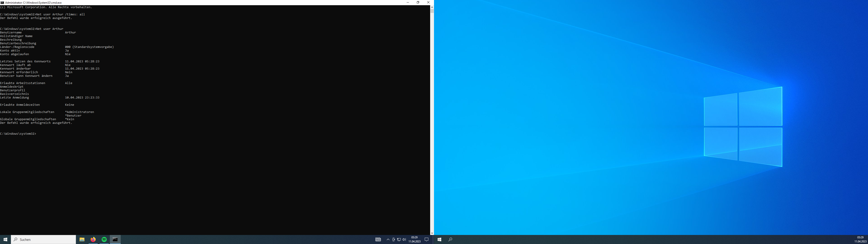Open the Action Center notifications icon
The width and height of the screenshot is (868, 244).
click(x=427, y=240)
